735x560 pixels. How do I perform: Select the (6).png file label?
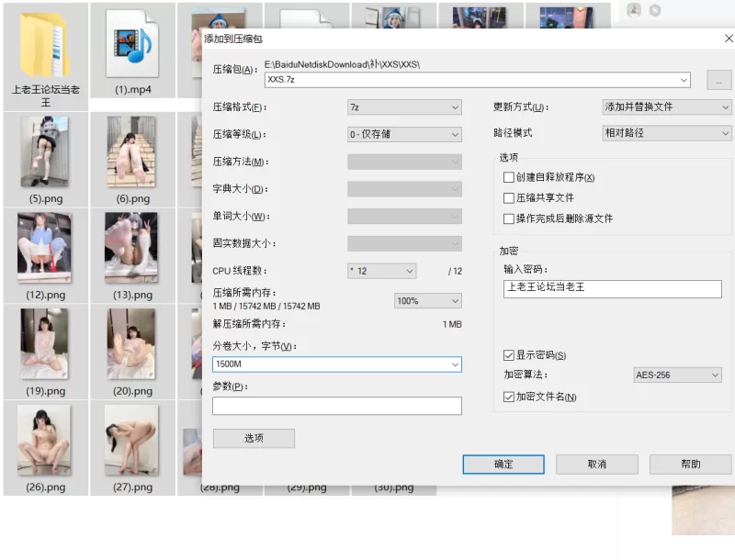(x=133, y=199)
